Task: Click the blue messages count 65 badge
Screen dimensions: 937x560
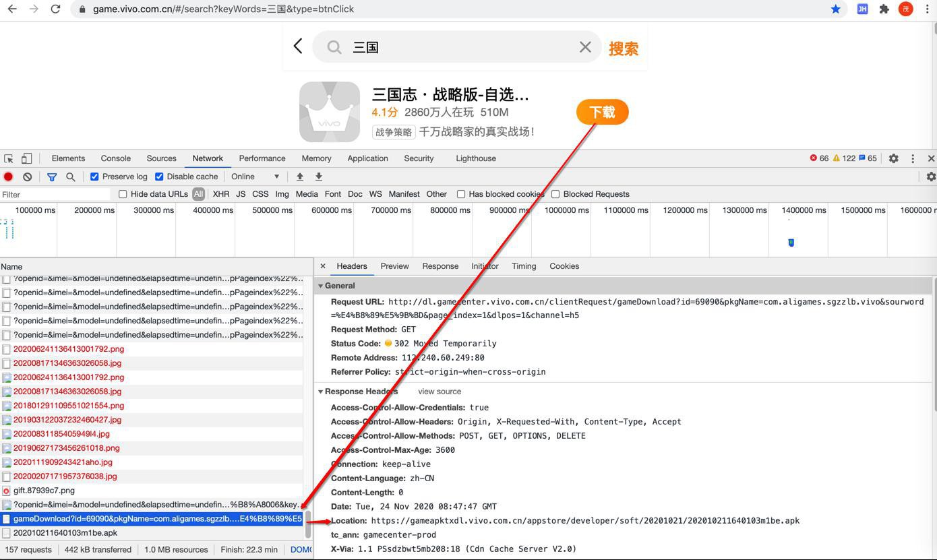Action: (x=868, y=158)
